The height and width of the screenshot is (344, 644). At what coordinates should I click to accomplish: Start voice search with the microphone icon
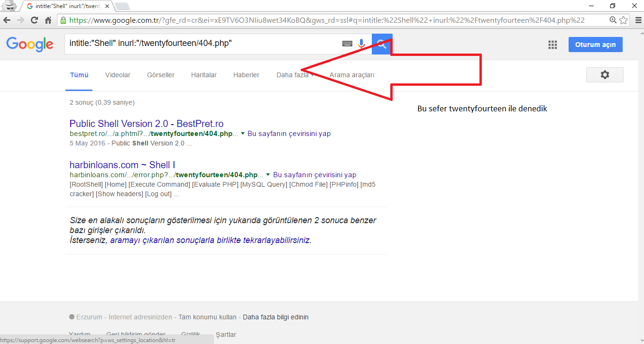pyautogui.click(x=361, y=44)
